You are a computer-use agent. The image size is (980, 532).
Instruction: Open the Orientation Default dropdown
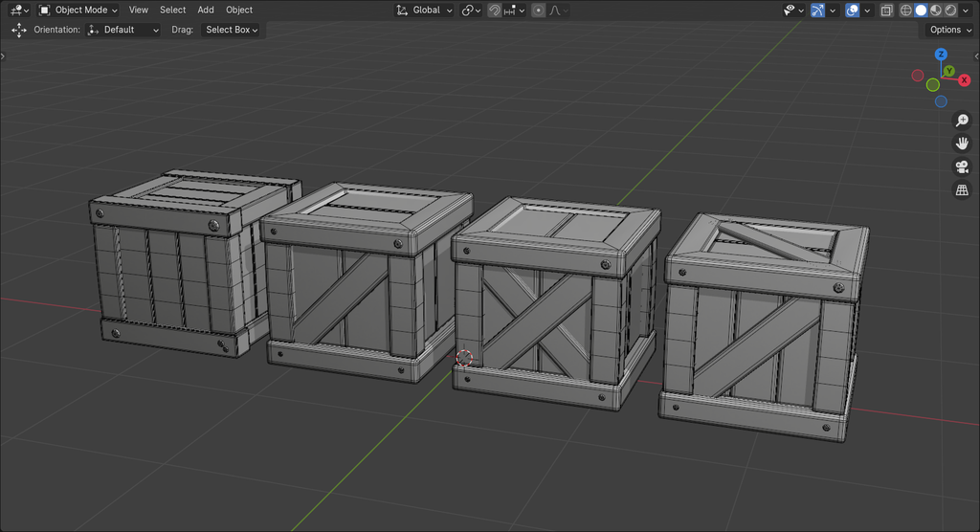coord(123,30)
